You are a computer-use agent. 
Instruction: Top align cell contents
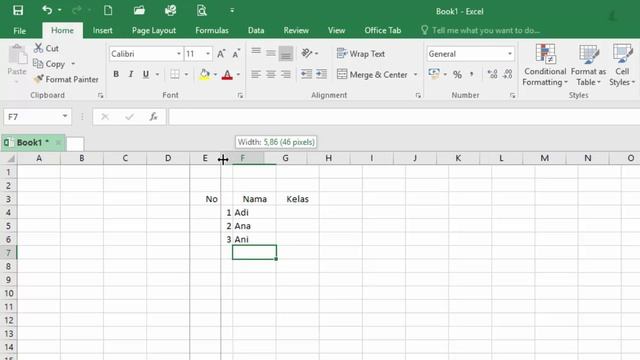click(256, 51)
